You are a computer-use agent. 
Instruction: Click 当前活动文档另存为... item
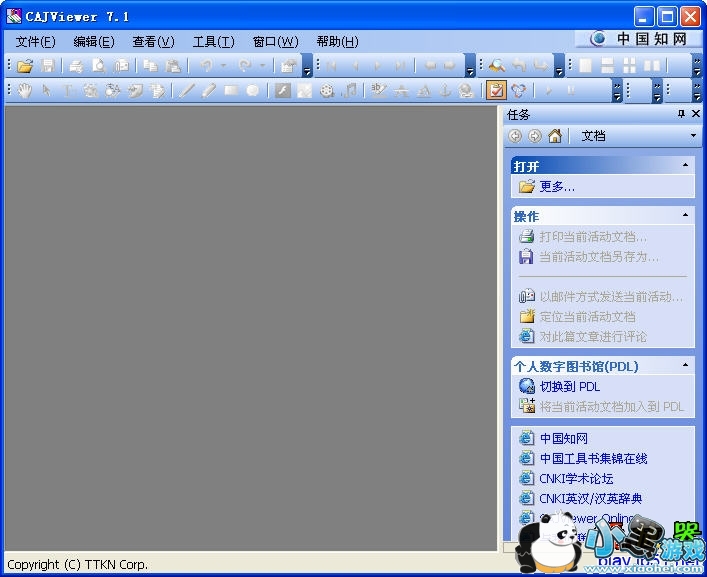[599, 257]
